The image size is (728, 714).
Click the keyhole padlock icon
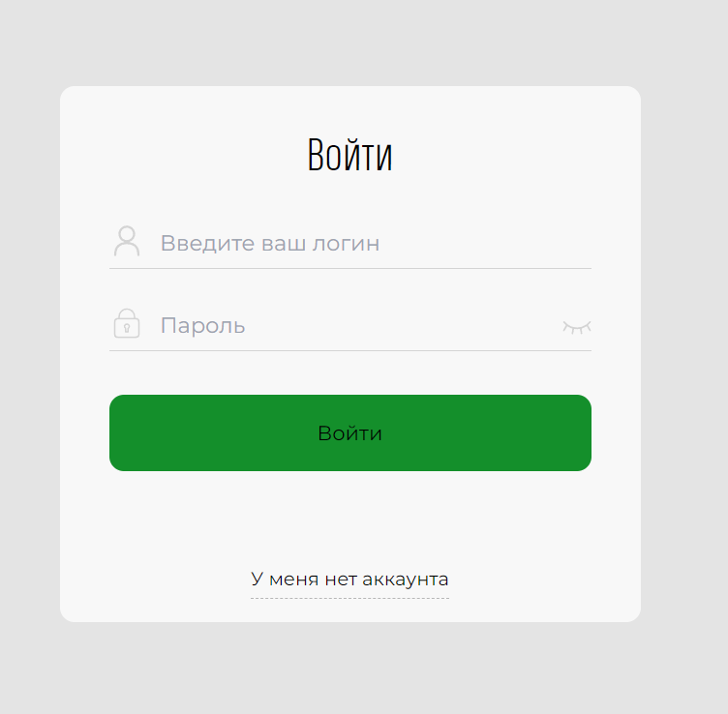tap(127, 323)
